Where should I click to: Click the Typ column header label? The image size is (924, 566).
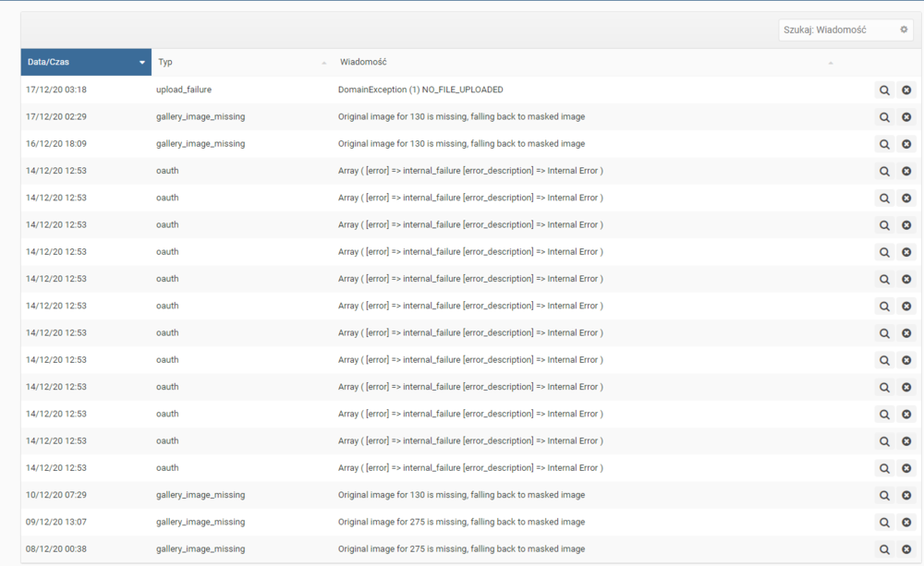tap(165, 62)
